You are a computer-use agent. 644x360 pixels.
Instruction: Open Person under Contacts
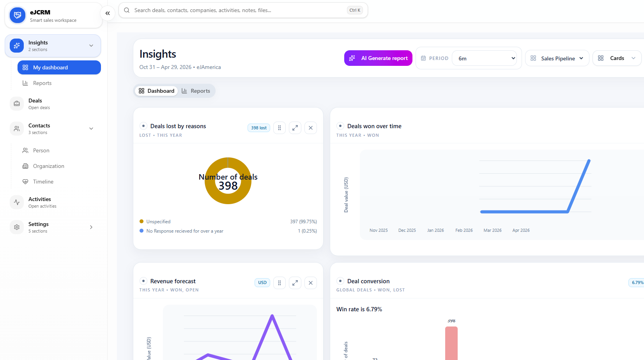point(59,150)
